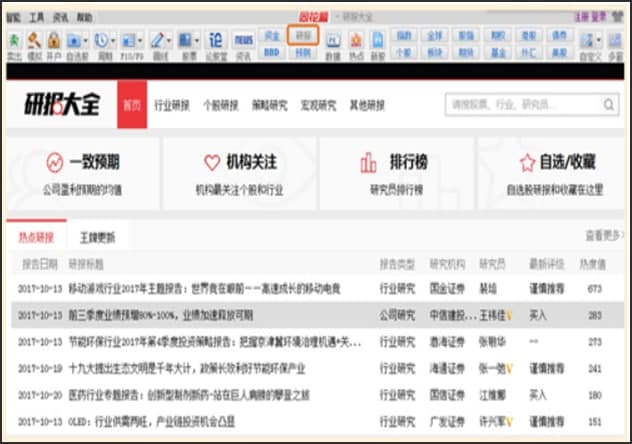Expand the F10/F9 toolbar dropdown arrow
The height and width of the screenshot is (444, 632).
139,41
